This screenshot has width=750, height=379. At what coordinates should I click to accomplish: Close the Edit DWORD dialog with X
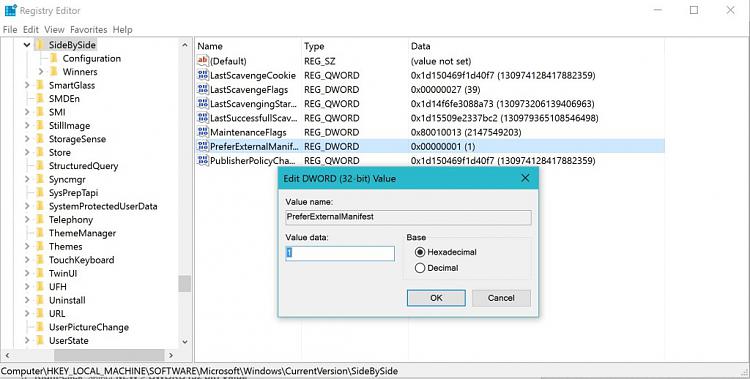525,178
